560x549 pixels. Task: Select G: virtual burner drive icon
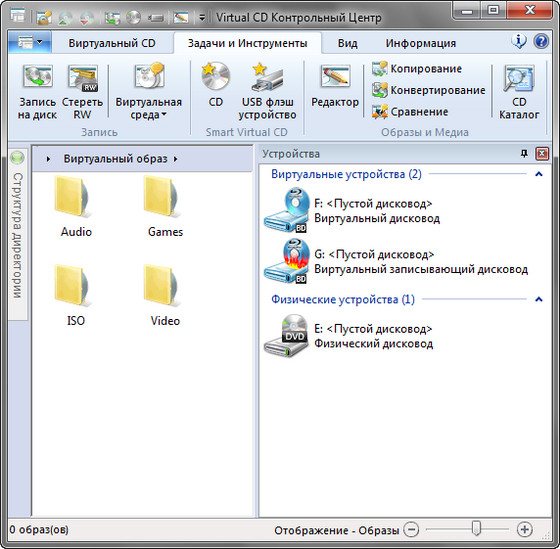click(286, 261)
